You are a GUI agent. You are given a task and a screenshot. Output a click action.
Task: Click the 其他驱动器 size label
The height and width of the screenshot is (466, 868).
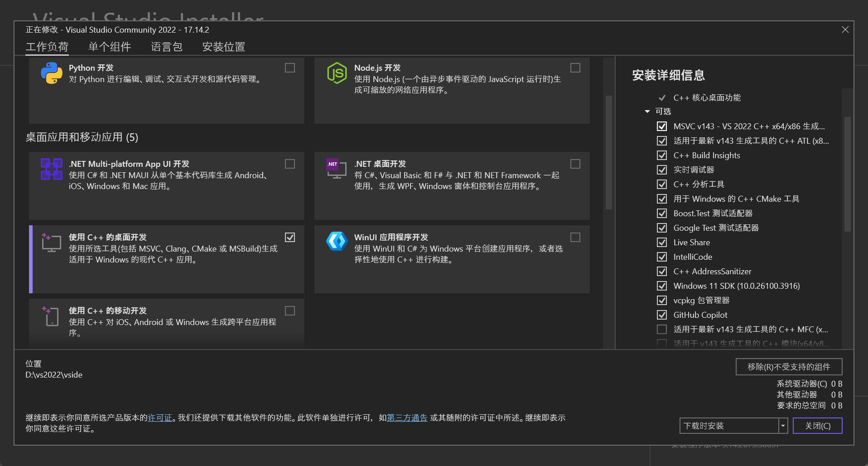[797, 395]
